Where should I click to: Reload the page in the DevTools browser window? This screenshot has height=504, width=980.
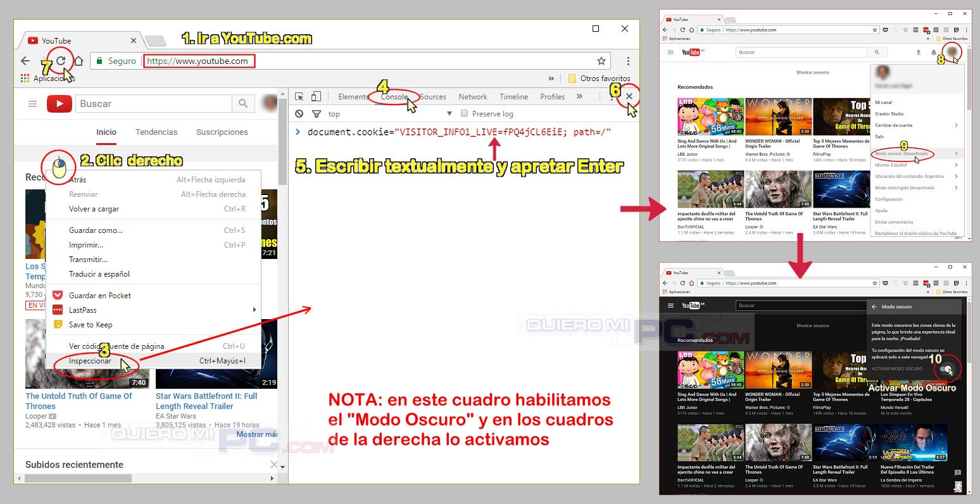pos(61,61)
